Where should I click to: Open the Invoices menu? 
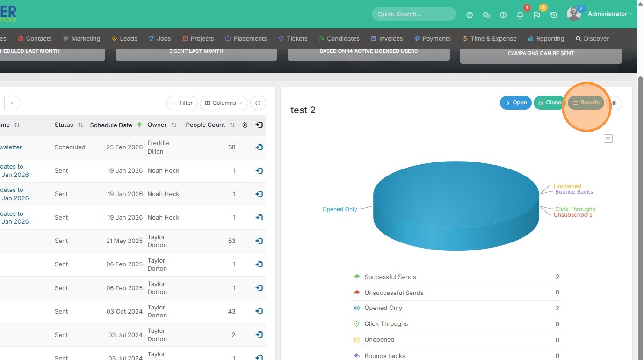[387, 38]
